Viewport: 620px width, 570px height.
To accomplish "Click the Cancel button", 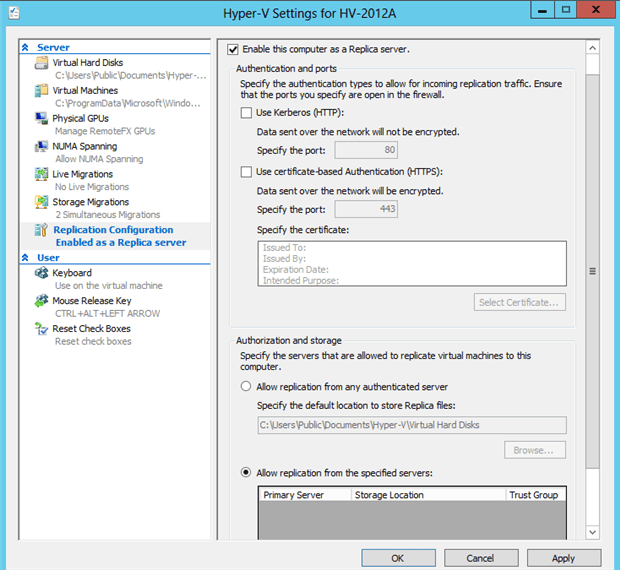I will pyautogui.click(x=481, y=558).
